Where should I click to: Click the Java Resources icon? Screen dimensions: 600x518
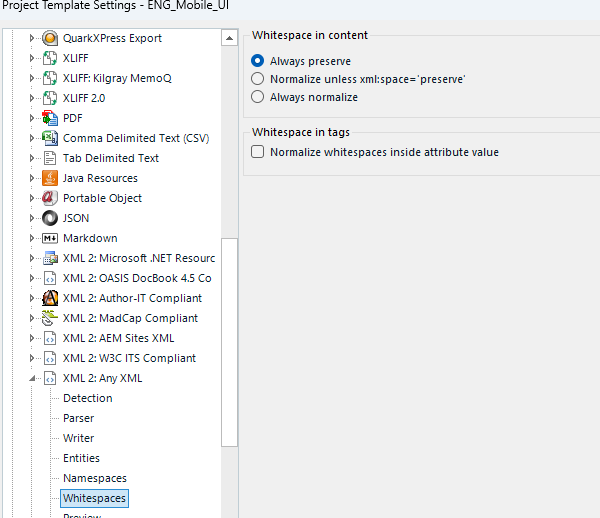pos(50,178)
